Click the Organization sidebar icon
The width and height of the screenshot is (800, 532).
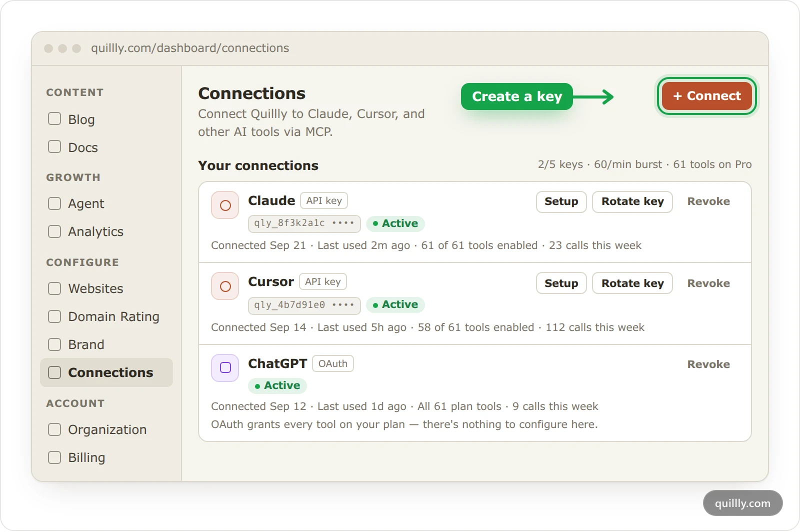54,429
